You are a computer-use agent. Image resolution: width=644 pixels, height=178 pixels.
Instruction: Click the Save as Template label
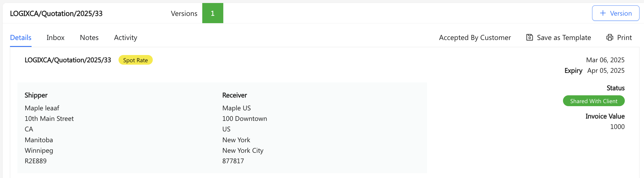[x=564, y=38]
